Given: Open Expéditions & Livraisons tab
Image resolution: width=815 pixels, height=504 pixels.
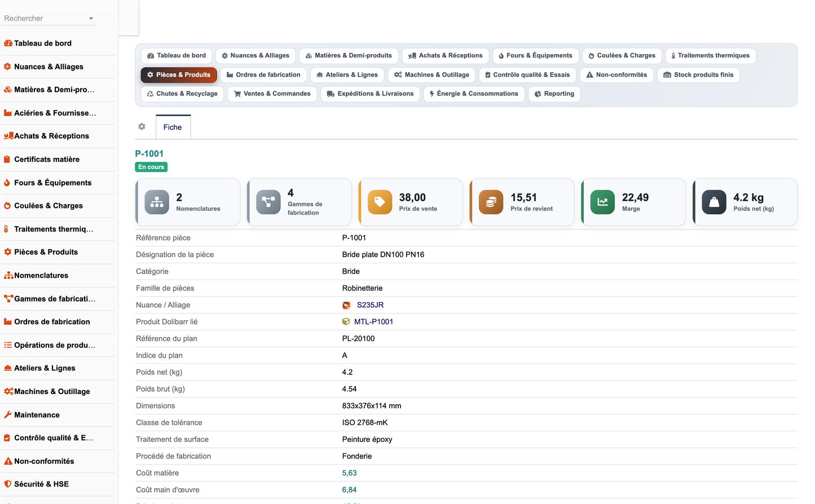Looking at the screenshot, I should pos(371,94).
